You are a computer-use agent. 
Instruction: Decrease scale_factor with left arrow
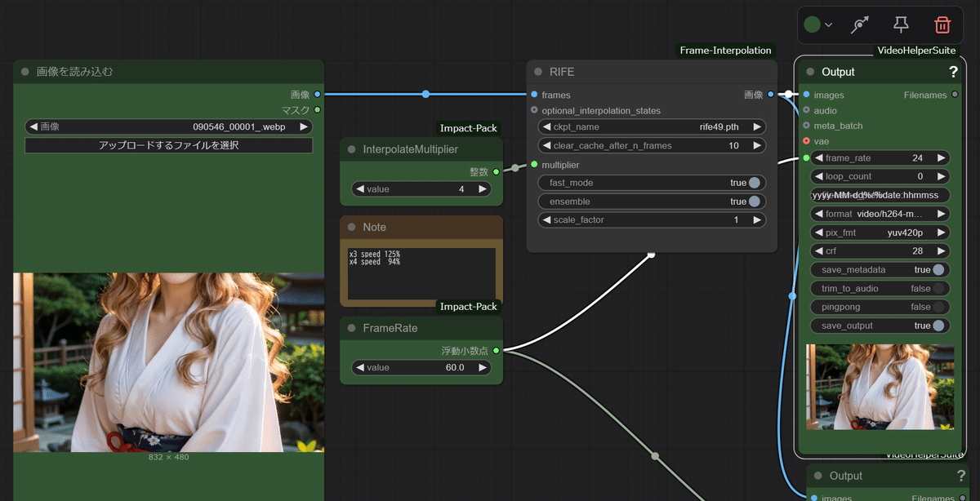pos(546,219)
